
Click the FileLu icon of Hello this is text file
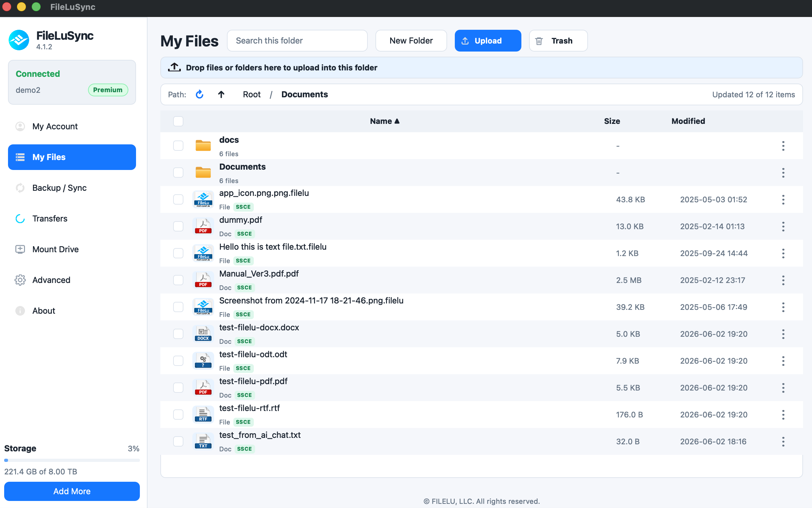click(x=203, y=253)
